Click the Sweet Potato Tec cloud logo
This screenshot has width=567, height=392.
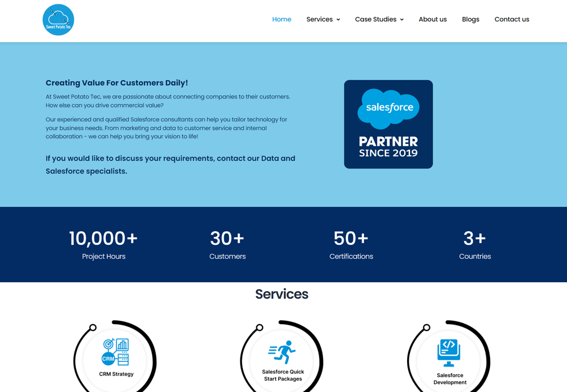point(58,20)
